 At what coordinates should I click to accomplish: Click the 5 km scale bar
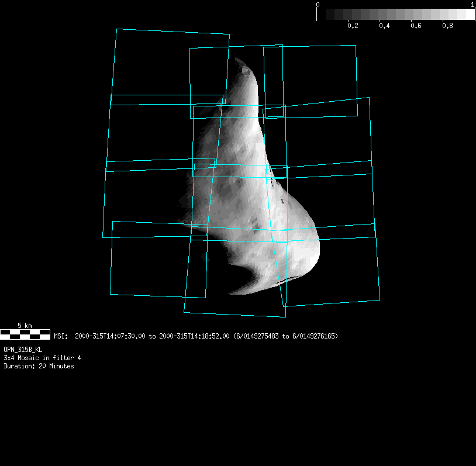coord(25,334)
